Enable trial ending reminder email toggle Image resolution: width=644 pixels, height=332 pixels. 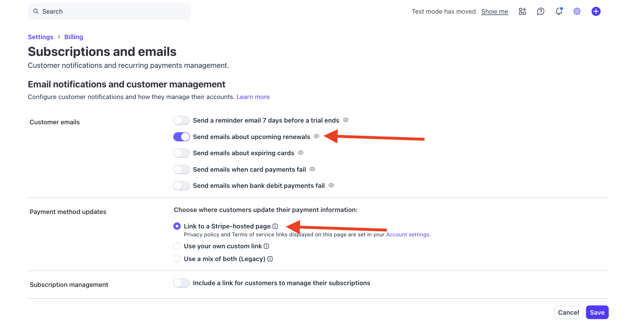(181, 120)
